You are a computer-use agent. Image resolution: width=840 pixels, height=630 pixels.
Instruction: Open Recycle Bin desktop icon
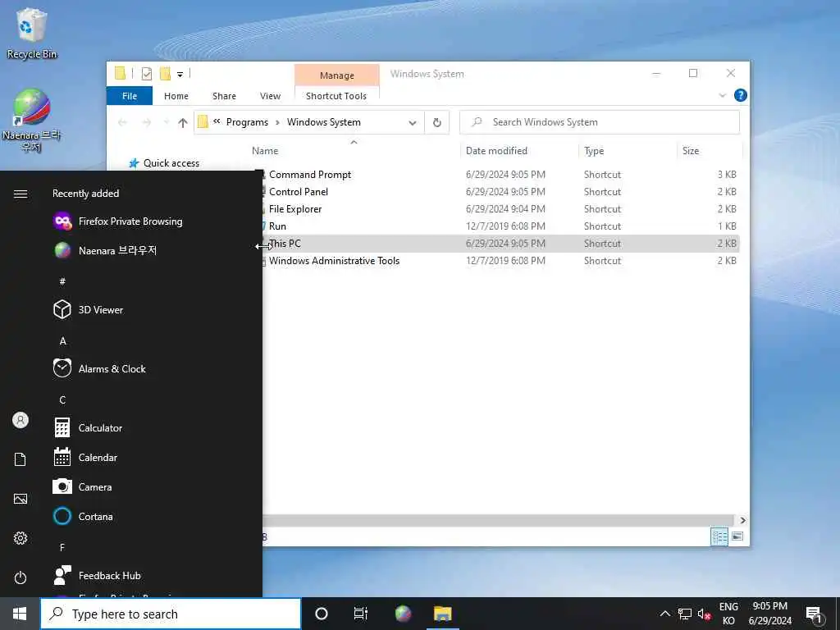(32, 33)
